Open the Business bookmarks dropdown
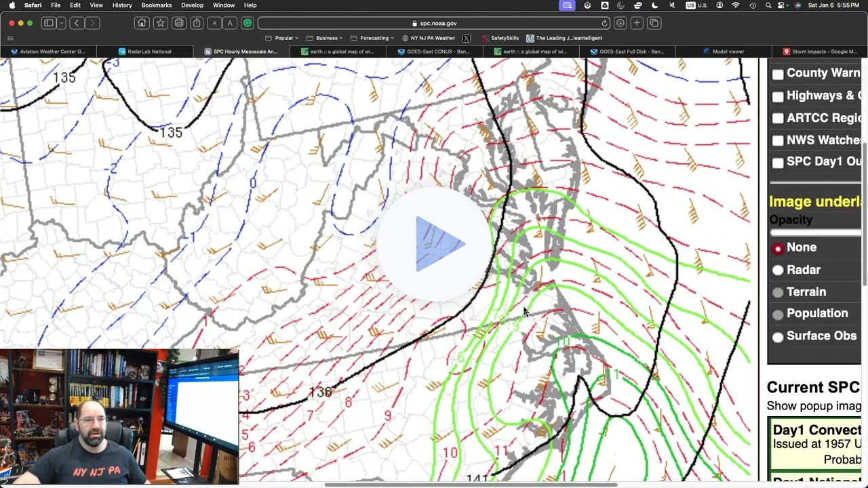This screenshot has height=488, width=868. pos(326,38)
